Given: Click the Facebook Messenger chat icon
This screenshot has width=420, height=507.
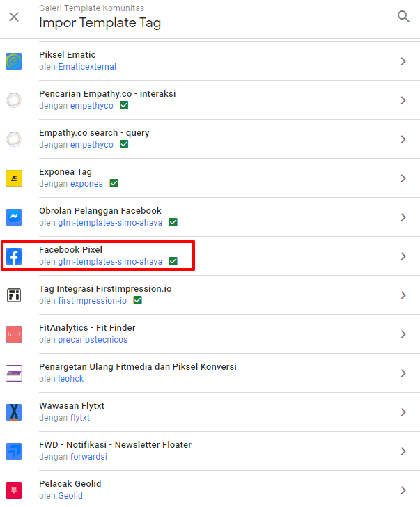Looking at the screenshot, I should [14, 217].
